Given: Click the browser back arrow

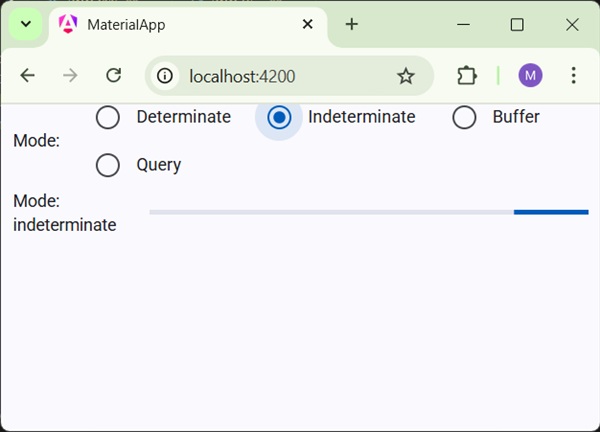Looking at the screenshot, I should click(x=27, y=76).
